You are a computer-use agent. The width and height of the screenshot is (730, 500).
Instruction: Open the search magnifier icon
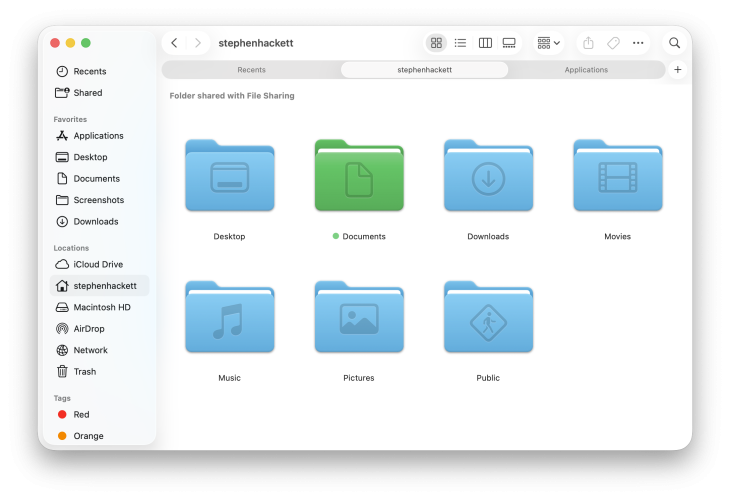[x=675, y=43]
